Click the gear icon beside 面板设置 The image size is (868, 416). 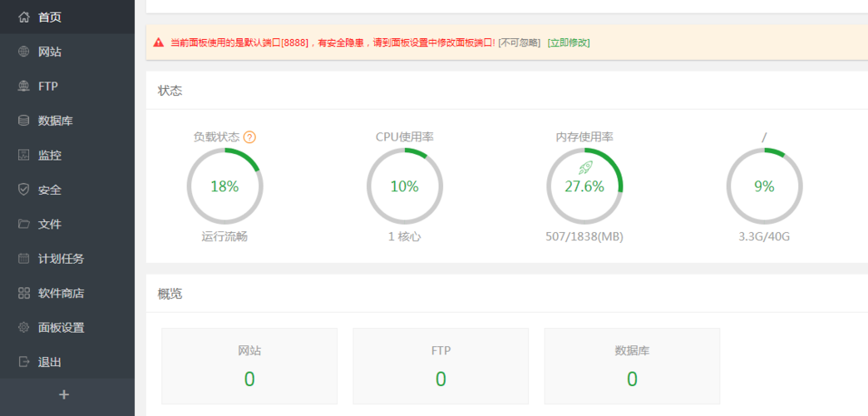(23, 327)
